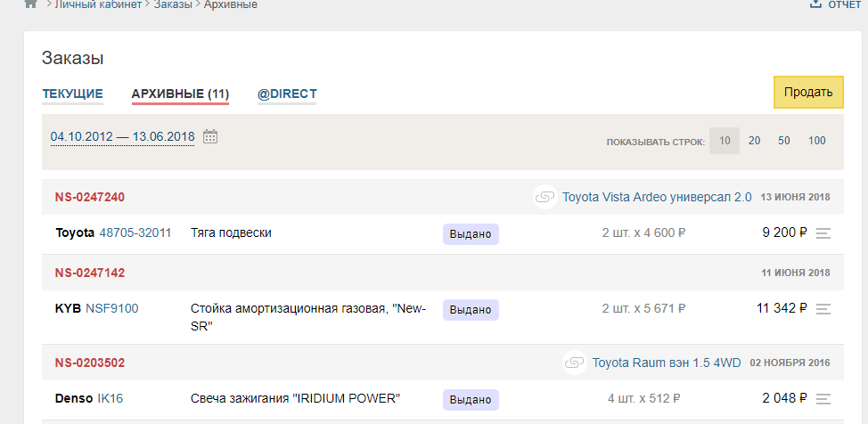Show 100 rows per page

[816, 141]
